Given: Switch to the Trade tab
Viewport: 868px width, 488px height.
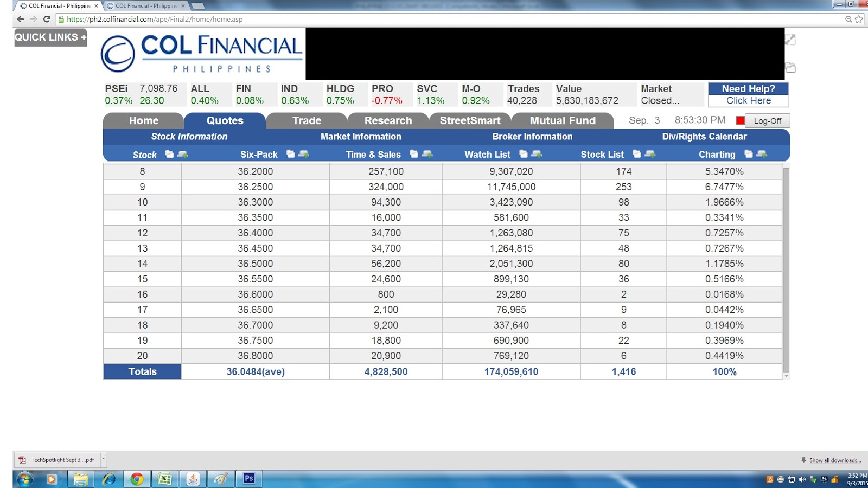Looking at the screenshot, I should pyautogui.click(x=306, y=120).
